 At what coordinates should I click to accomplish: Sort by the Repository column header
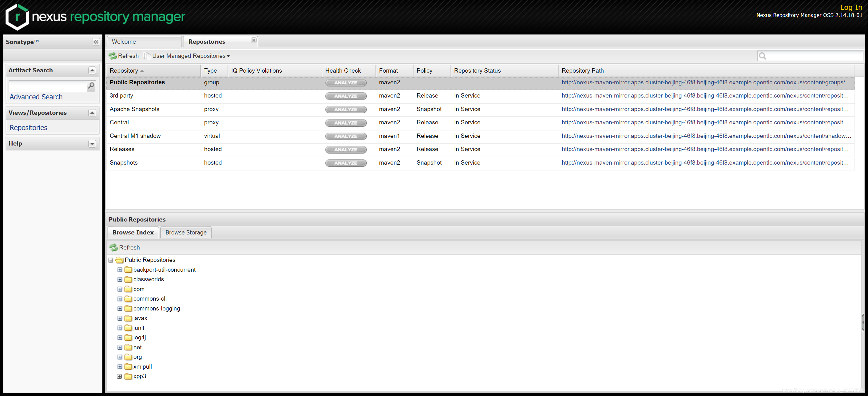[x=153, y=71]
